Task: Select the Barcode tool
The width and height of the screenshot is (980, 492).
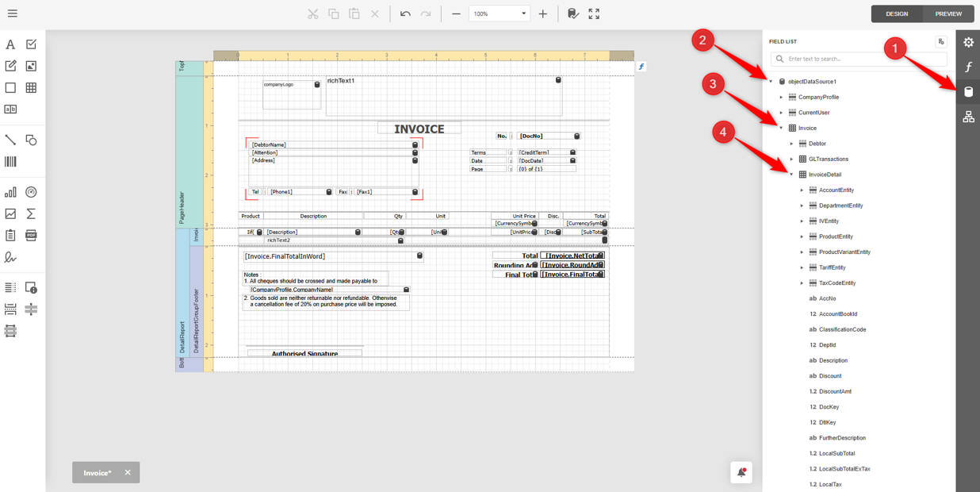Action: 10,161
